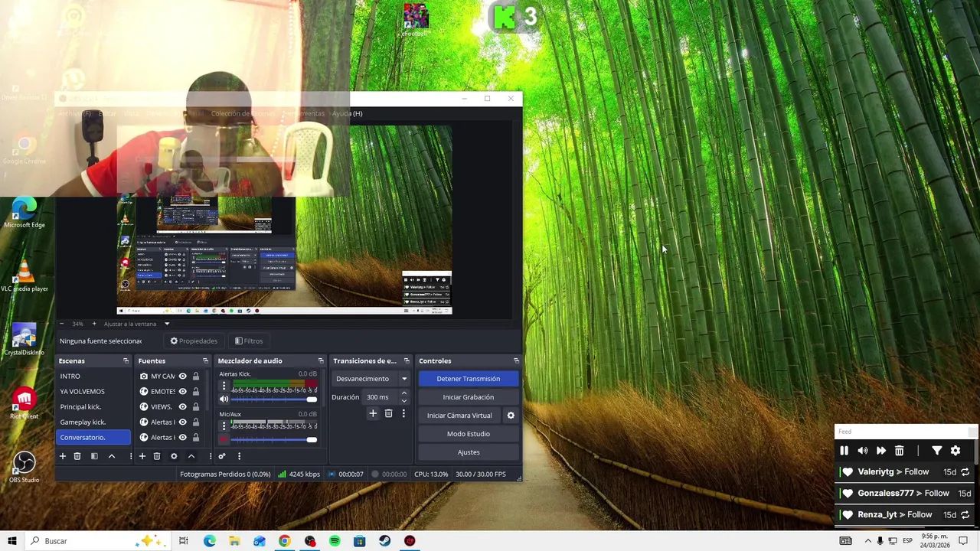Open transition properties three-dot menu

(403, 413)
